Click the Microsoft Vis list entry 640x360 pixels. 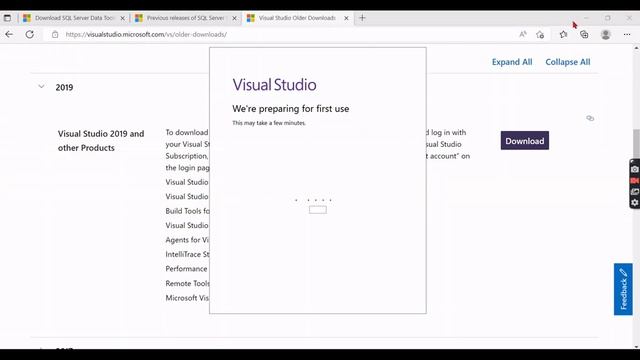click(187, 298)
